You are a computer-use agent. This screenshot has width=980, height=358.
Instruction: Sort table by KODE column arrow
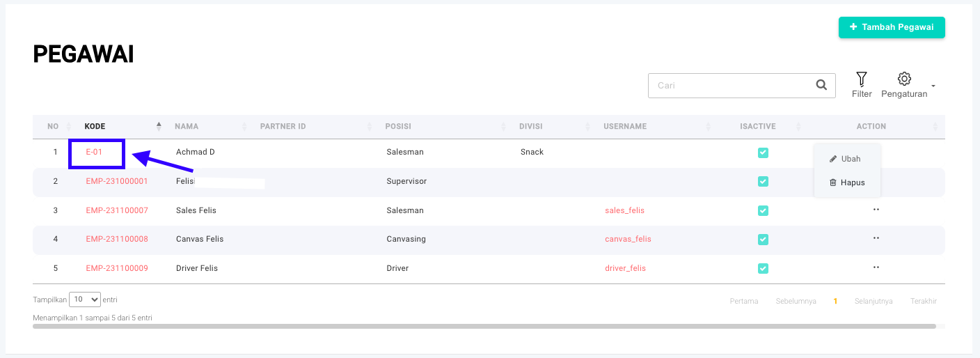(159, 126)
